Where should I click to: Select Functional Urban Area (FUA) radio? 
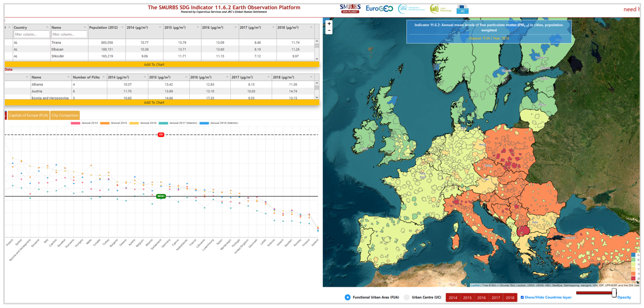tap(348, 297)
